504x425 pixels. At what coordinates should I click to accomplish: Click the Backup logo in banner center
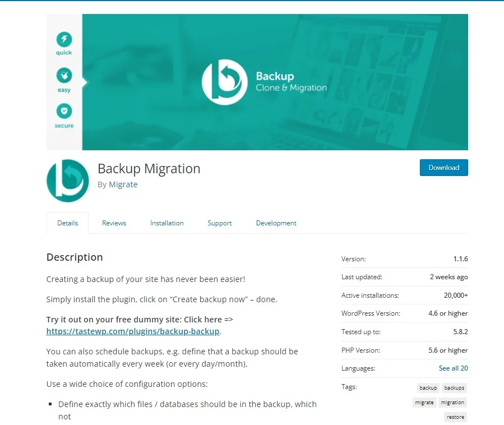[x=224, y=82]
